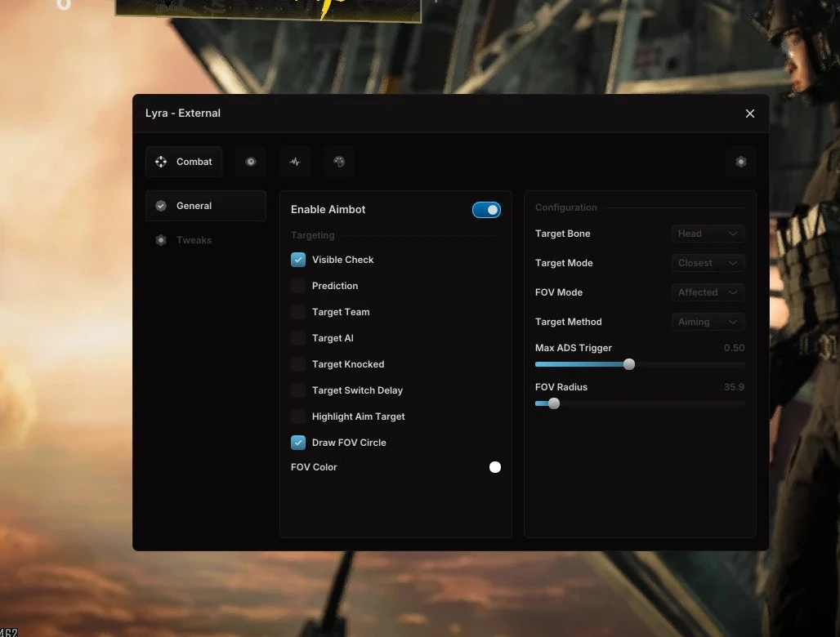
Task: Click the FOV Radius value 35.9
Action: click(x=734, y=387)
